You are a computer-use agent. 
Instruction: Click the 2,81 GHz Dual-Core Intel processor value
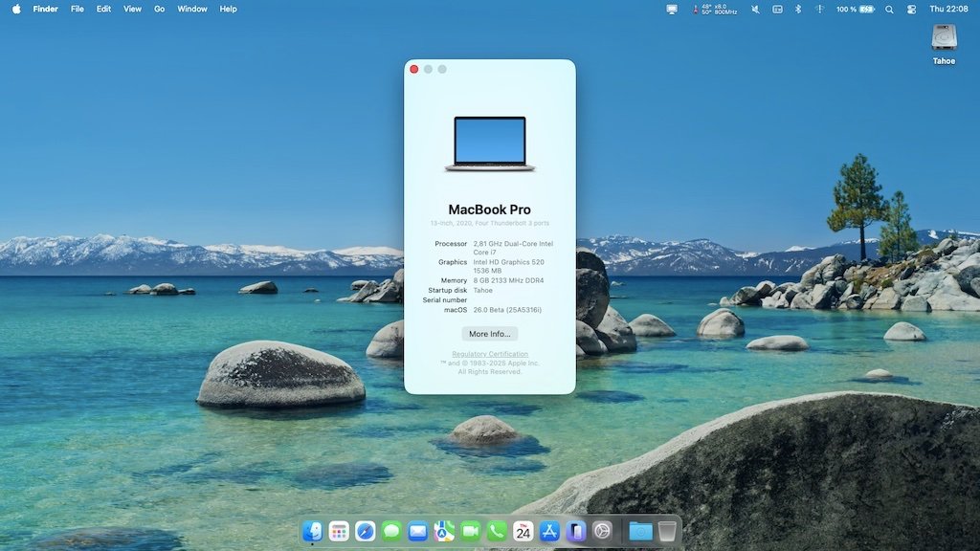pos(513,248)
